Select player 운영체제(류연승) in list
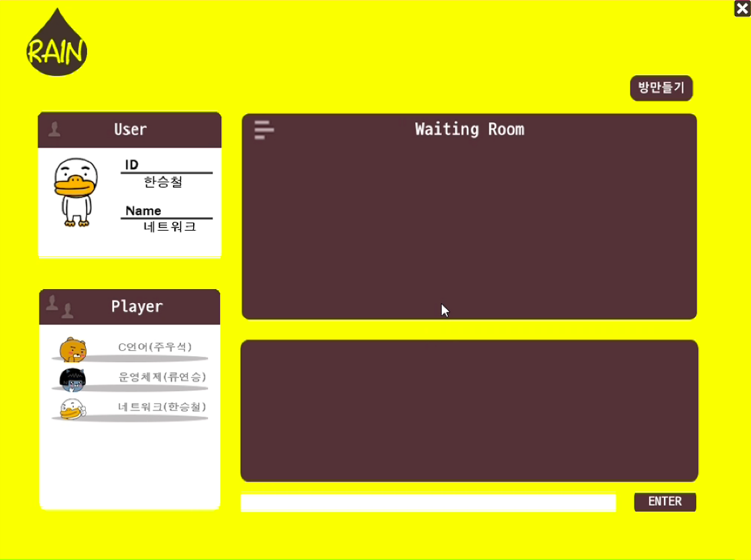 click(162, 377)
